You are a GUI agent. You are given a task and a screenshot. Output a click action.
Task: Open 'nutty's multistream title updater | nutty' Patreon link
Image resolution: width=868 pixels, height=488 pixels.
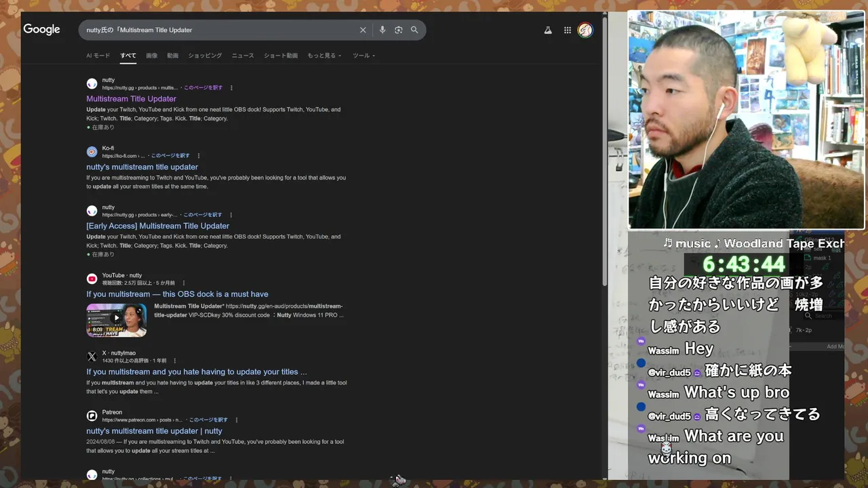[x=154, y=431]
